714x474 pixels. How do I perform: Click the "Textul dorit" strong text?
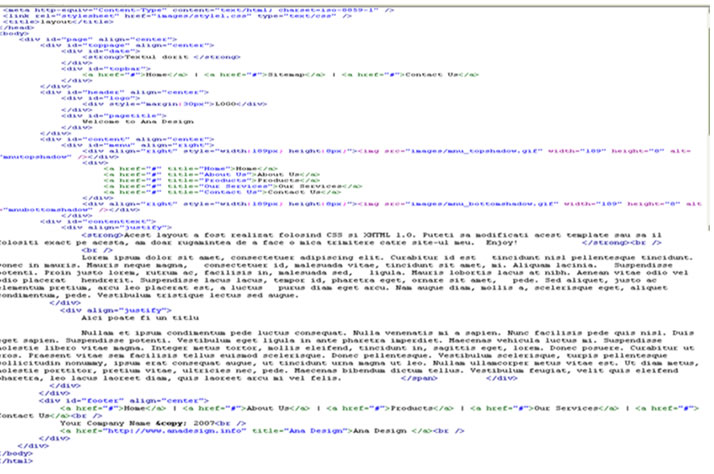156,57
